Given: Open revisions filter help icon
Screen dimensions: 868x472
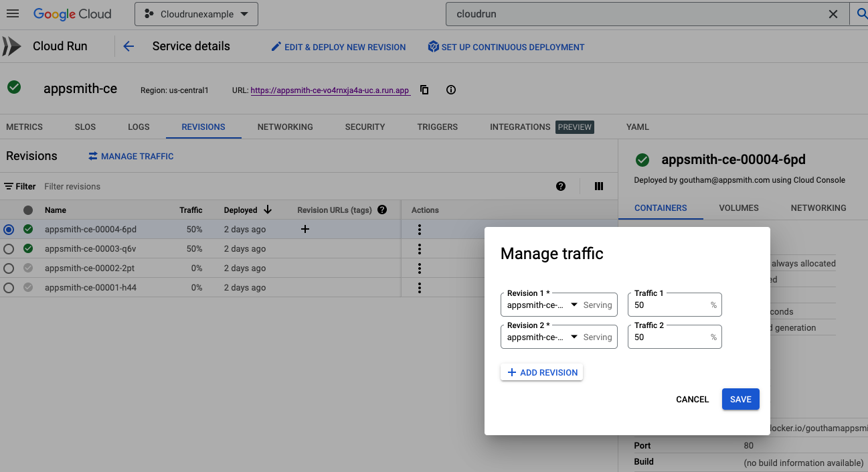Looking at the screenshot, I should pos(561,186).
